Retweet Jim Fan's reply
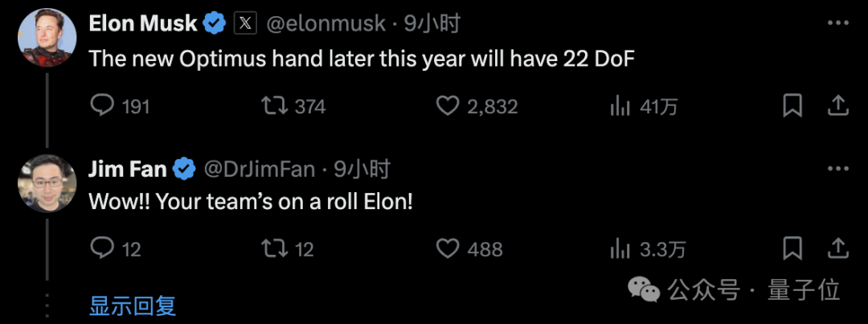 276,248
